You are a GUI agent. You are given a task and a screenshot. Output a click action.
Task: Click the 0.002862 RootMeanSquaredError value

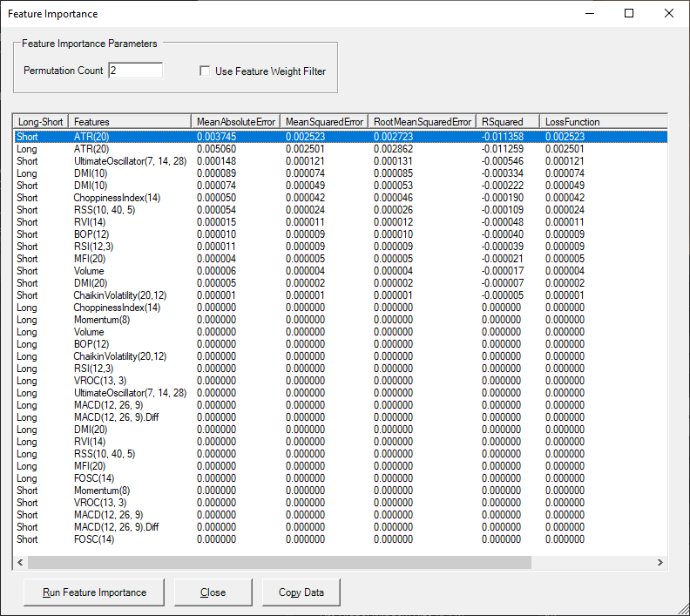(393, 149)
